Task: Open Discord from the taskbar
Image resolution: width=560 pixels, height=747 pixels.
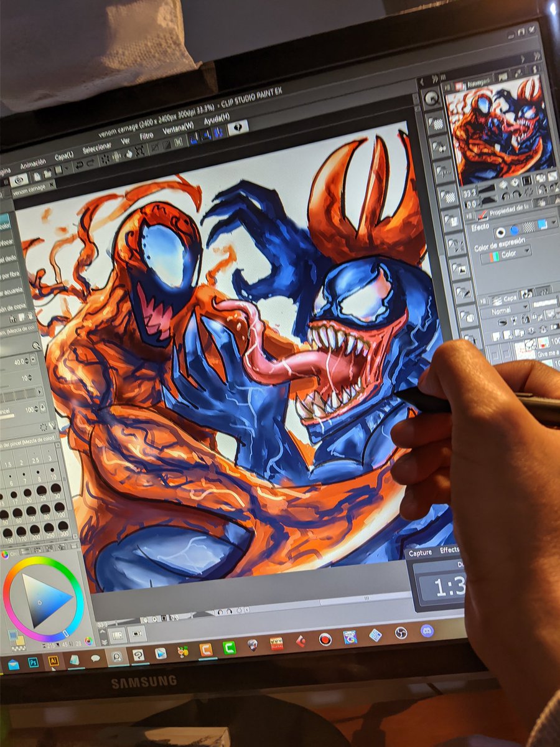Action: click(426, 630)
